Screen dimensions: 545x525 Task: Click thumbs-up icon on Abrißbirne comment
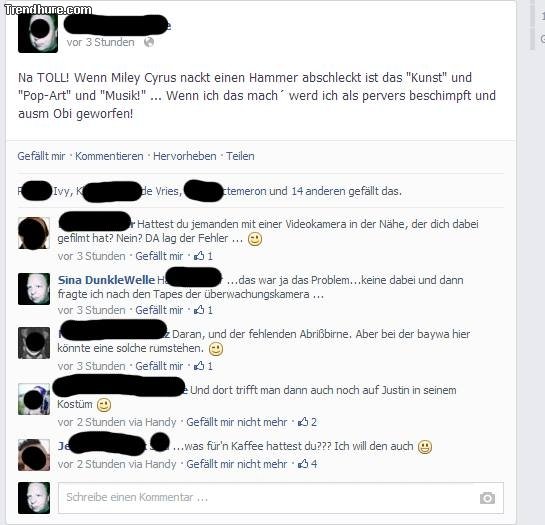pos(199,366)
